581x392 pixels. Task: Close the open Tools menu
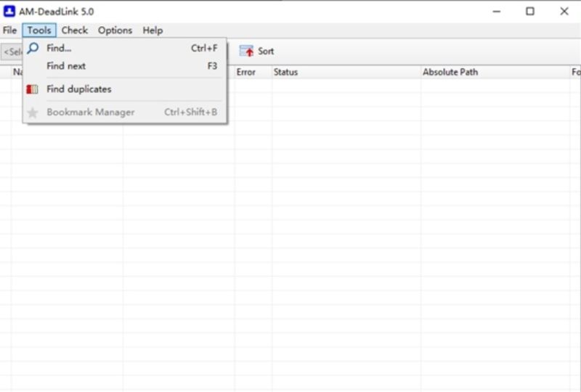39,30
